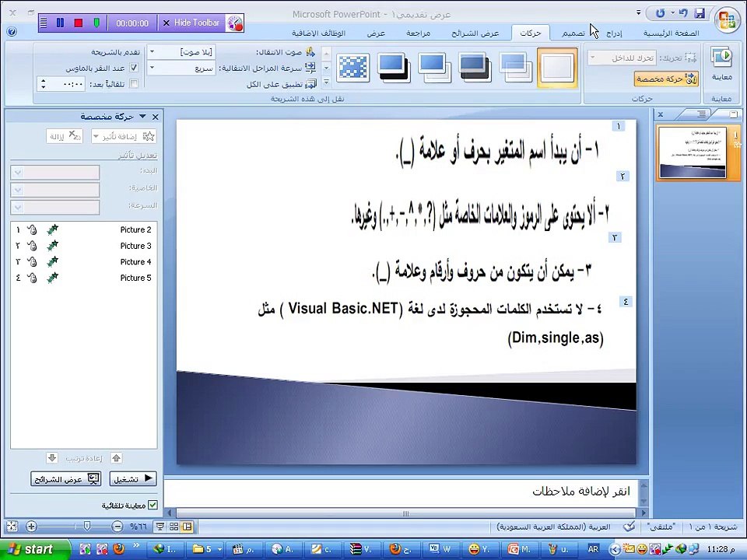Viewport: 747px width, 560px height.
Task: Click zoom in plus button
Action: point(31,527)
